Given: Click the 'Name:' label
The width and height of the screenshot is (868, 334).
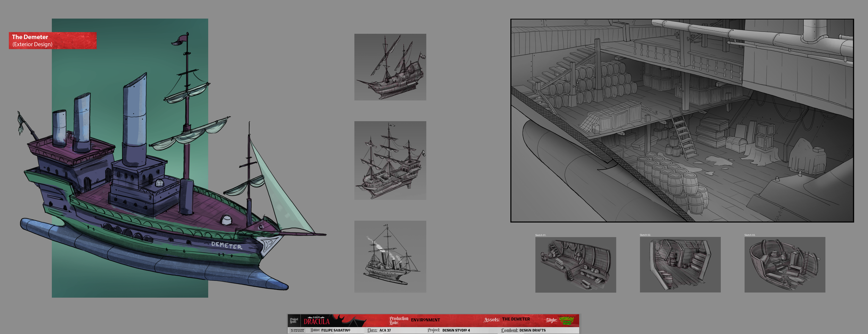Looking at the screenshot, I should pyautogui.click(x=315, y=330).
